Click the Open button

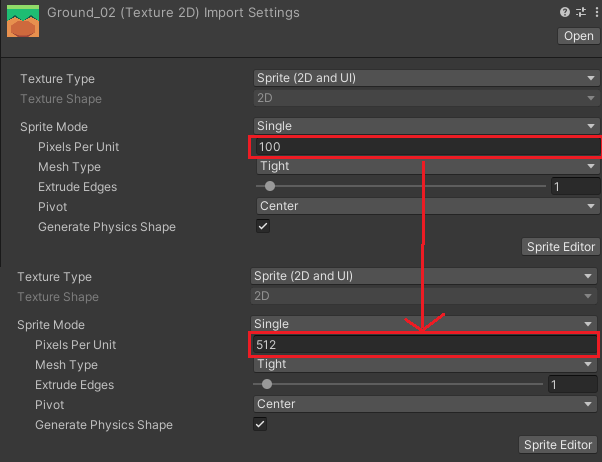point(579,36)
